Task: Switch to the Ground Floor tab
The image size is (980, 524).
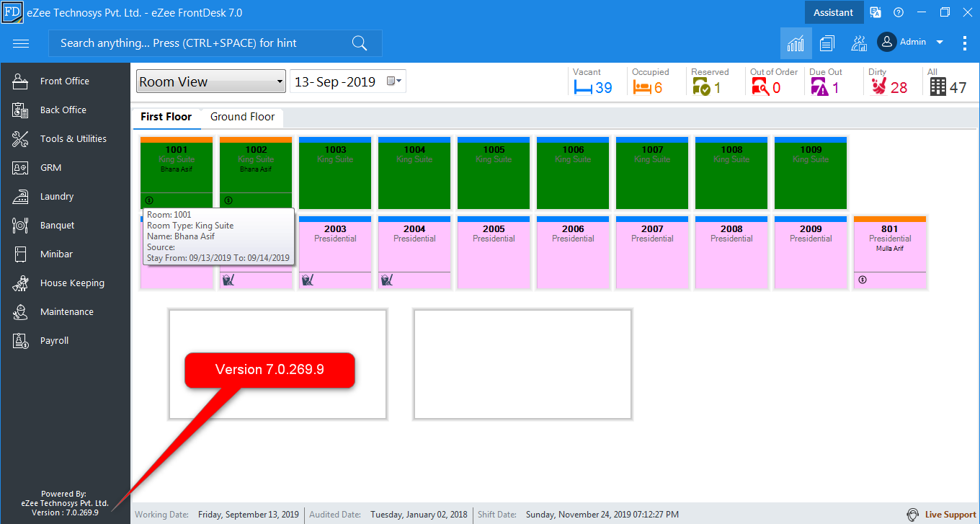Action: [243, 117]
